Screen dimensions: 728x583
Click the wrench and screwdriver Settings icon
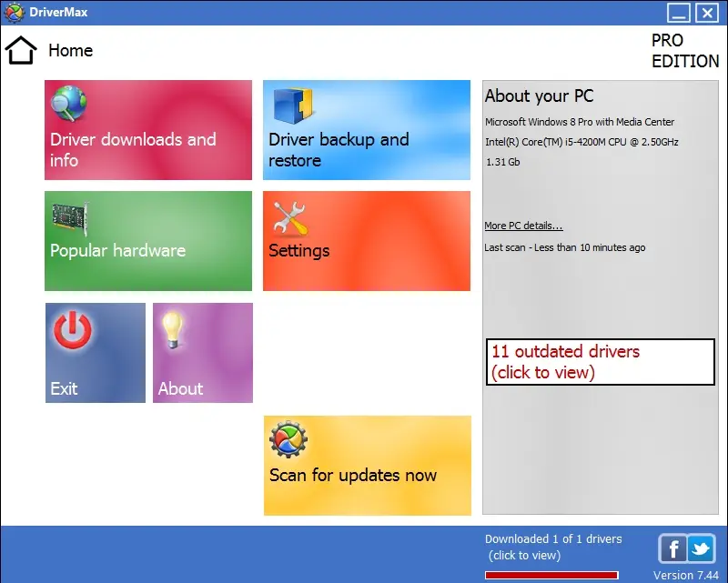pyautogui.click(x=290, y=217)
